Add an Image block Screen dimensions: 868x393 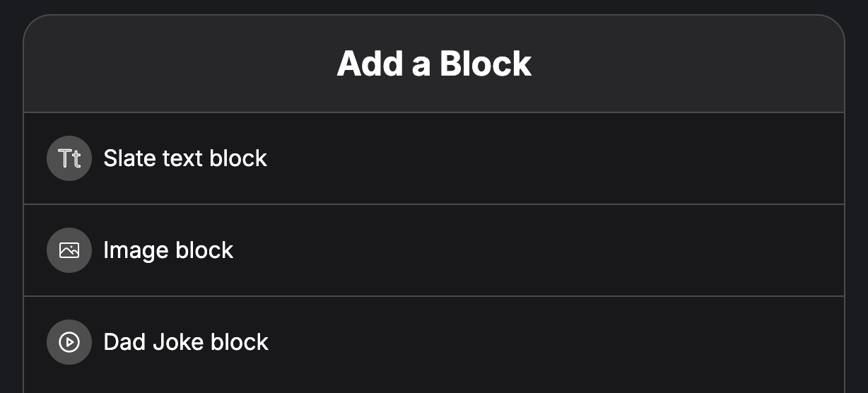tap(434, 250)
